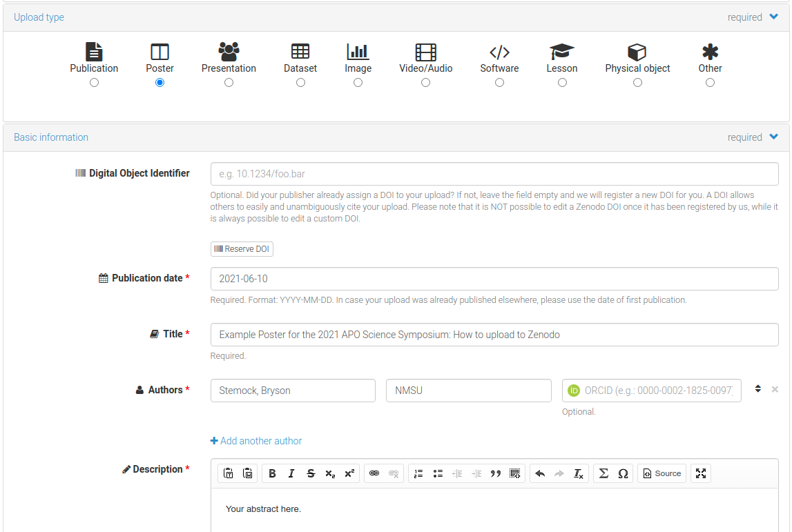
Task: Select the Other radio button
Action: click(710, 83)
